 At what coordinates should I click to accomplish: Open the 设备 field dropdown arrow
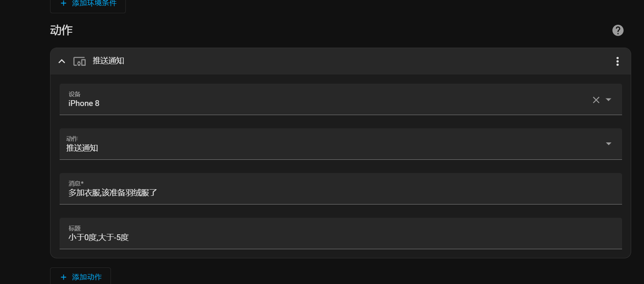coord(608,100)
